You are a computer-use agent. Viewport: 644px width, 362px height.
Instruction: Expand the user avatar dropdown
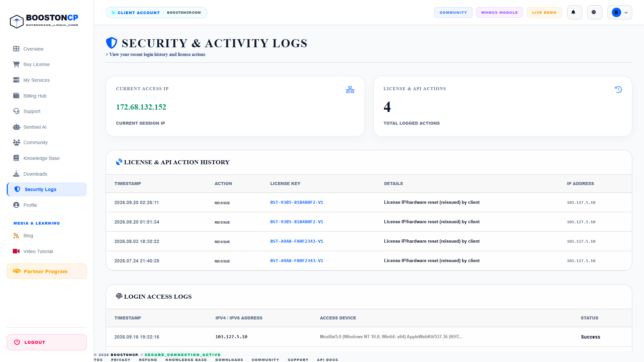pyautogui.click(x=620, y=12)
